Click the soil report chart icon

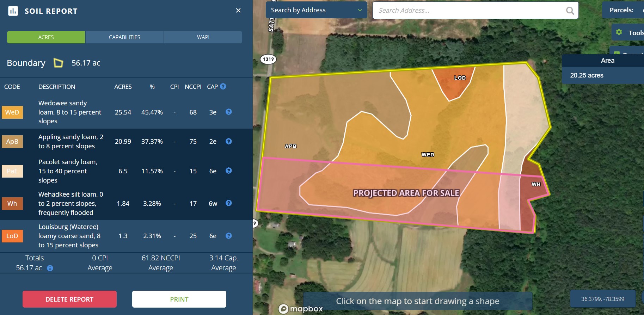pyautogui.click(x=13, y=11)
